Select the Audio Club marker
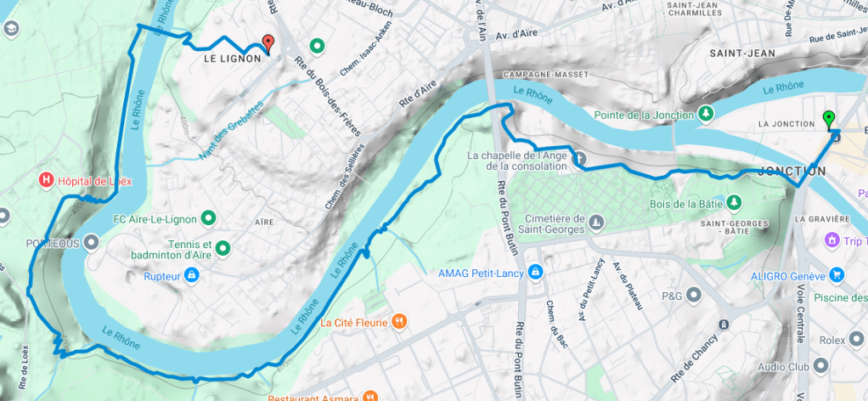Screen dimensions: 868x401 pyautogui.click(x=821, y=365)
